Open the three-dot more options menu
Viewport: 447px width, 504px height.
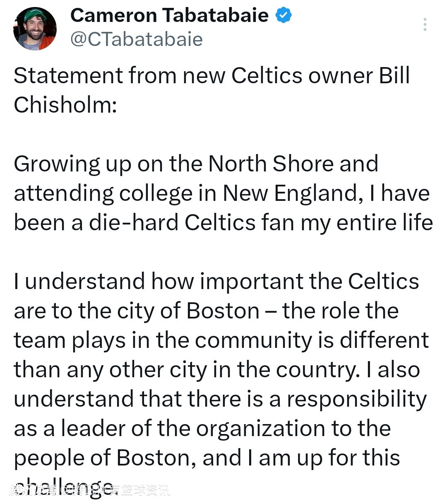425,25
